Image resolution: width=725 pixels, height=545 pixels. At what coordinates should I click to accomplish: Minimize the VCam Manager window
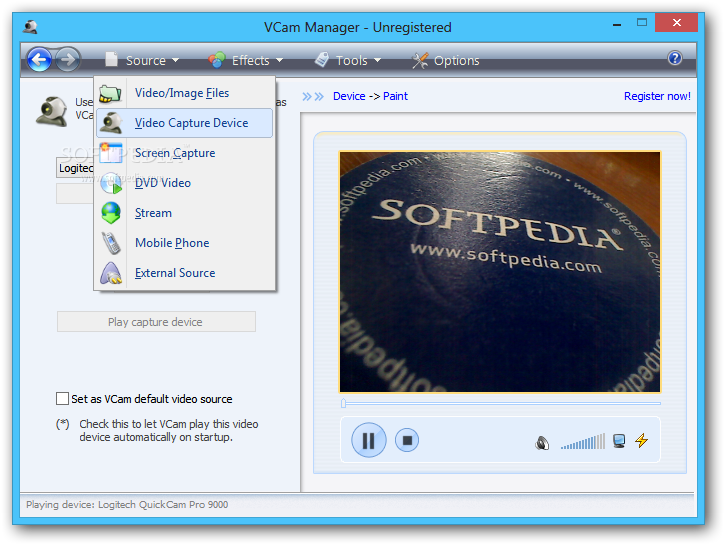[616, 23]
